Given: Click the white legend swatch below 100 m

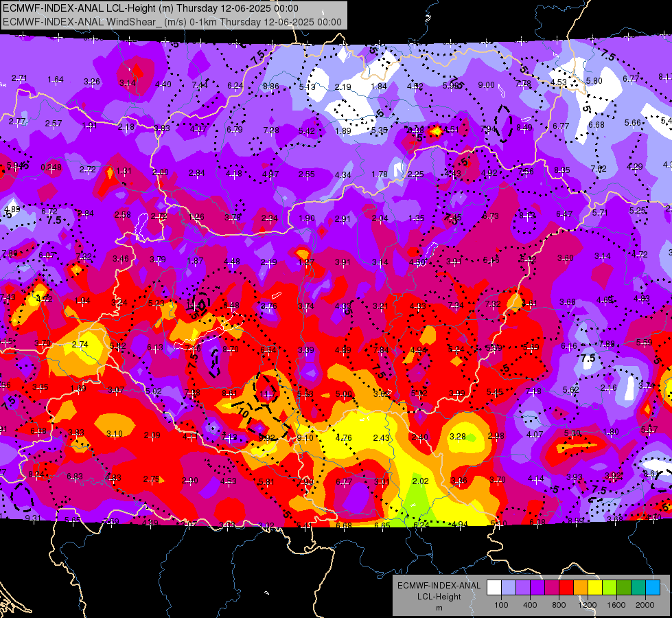Looking at the screenshot, I should click(x=494, y=588).
